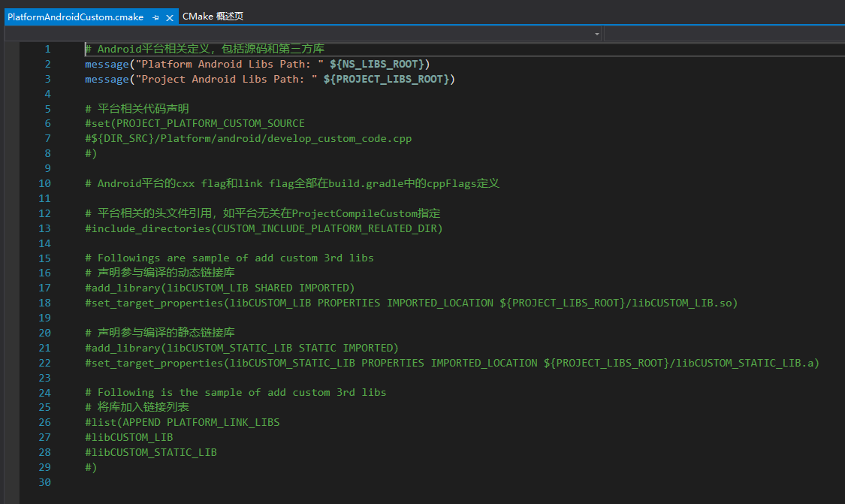Click the 'Followings are sample' comment
Image resolution: width=845 pixels, height=504 pixels.
[x=229, y=258]
